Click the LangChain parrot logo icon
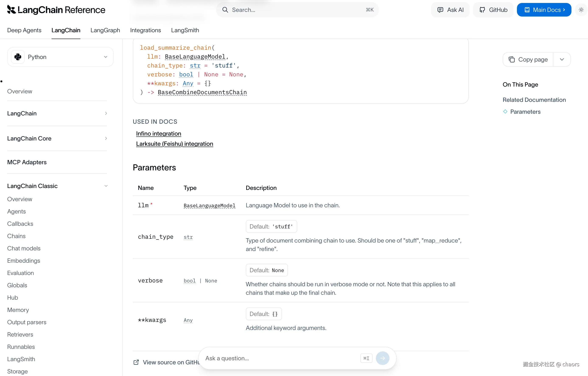Screen dimensions: 588x376 (11, 10)
